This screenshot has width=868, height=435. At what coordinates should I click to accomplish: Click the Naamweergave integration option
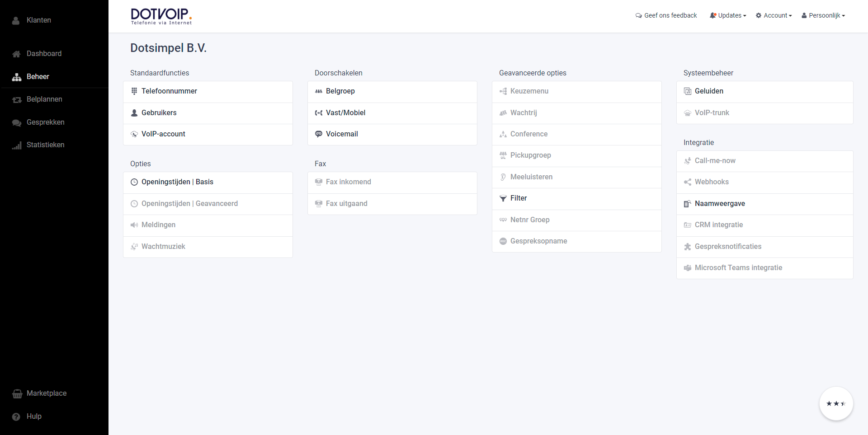click(720, 203)
